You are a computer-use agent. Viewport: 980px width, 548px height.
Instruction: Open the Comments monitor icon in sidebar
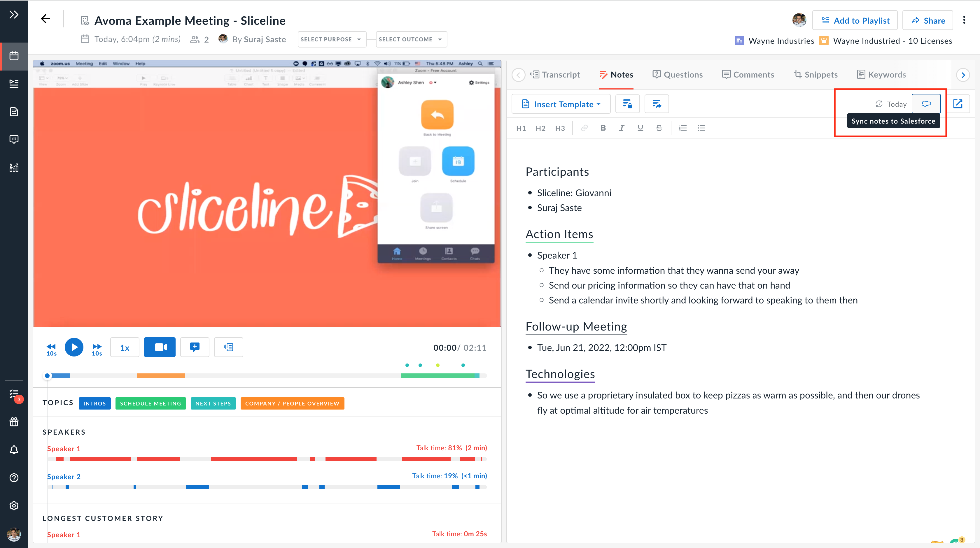coord(14,140)
